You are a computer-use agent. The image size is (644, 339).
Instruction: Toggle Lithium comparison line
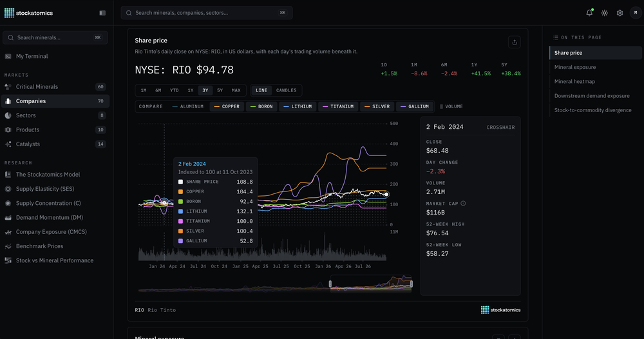[x=298, y=106]
